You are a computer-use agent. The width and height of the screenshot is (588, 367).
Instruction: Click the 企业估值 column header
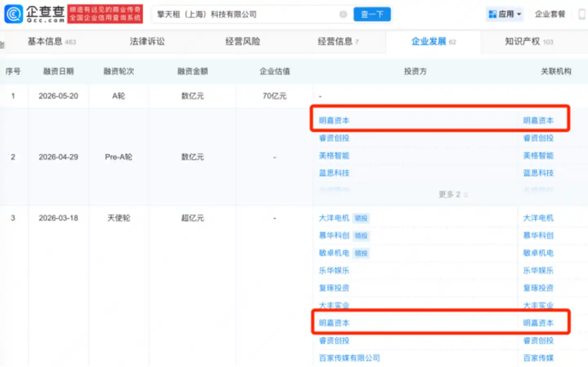pyautogui.click(x=274, y=71)
